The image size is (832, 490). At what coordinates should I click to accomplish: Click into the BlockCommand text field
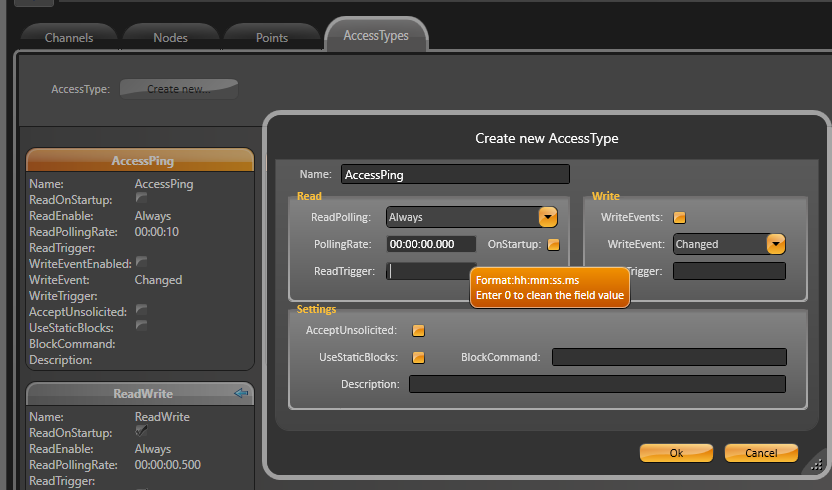(x=669, y=357)
